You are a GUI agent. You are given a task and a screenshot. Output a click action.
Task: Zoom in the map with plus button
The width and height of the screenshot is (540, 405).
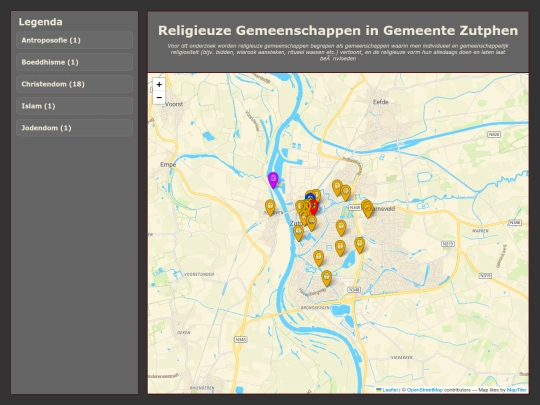point(159,84)
